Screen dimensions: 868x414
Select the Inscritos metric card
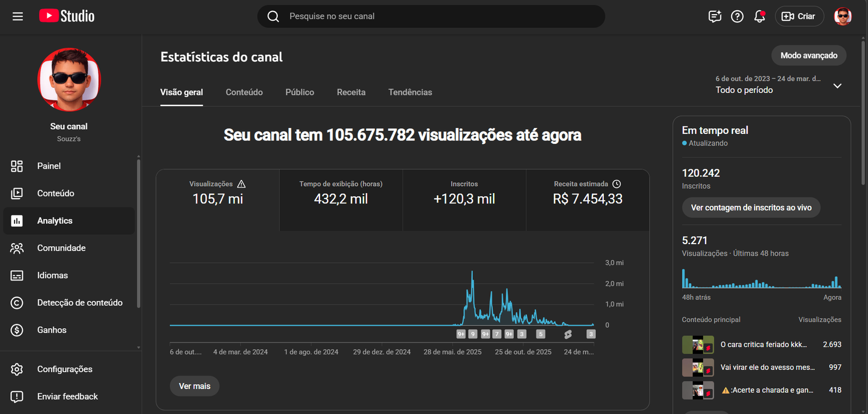pos(464,199)
